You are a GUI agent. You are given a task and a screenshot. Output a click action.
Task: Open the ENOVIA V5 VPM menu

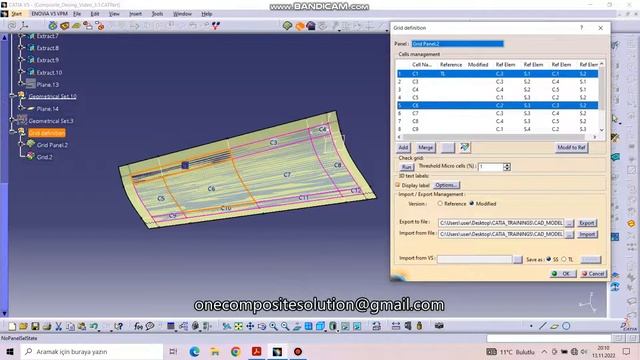(49, 14)
